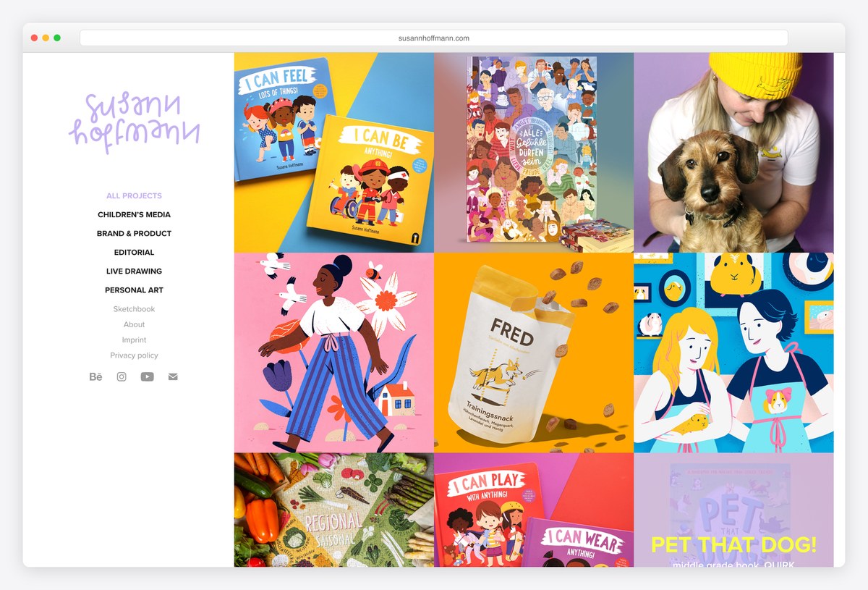The width and height of the screenshot is (868, 590).
Task: Open the Editorial category
Action: (x=134, y=252)
